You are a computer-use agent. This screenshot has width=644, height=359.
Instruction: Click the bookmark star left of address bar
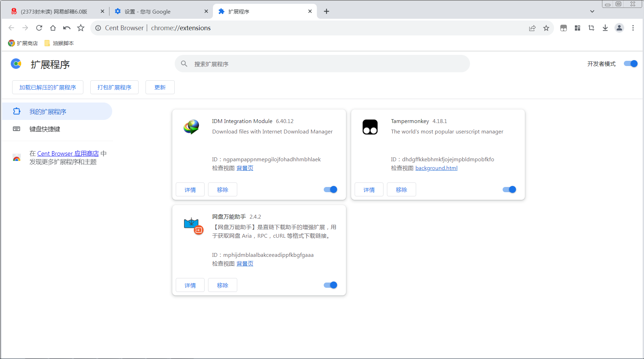pos(81,28)
